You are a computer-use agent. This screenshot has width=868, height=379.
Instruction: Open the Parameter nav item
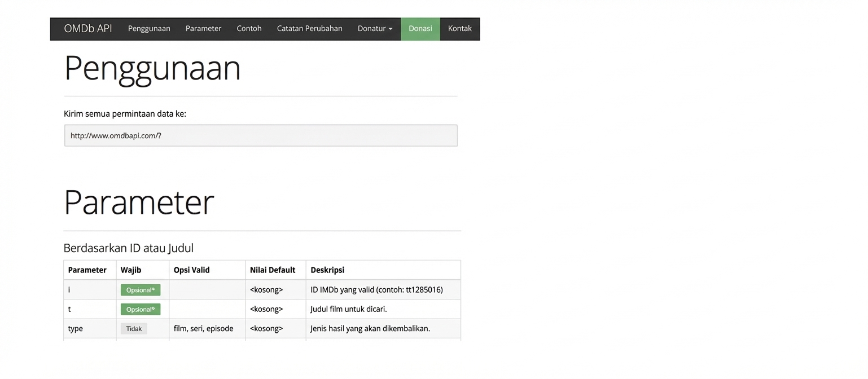(x=203, y=29)
